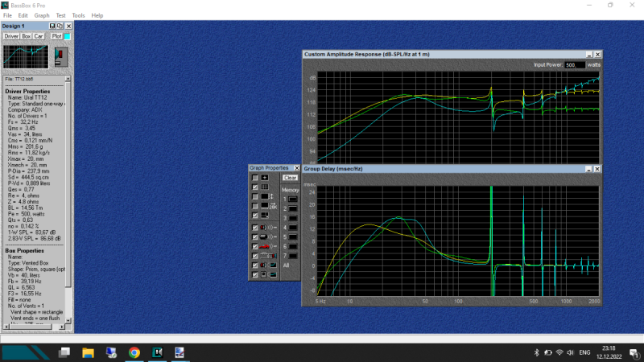Click the copy design icon beside Design 1
This screenshot has width=644, height=362.
coord(60,27)
